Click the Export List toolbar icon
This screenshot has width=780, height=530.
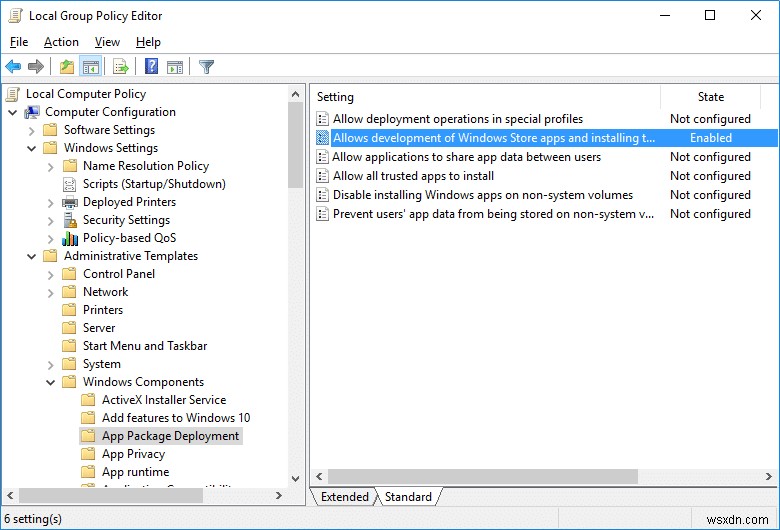(120, 66)
